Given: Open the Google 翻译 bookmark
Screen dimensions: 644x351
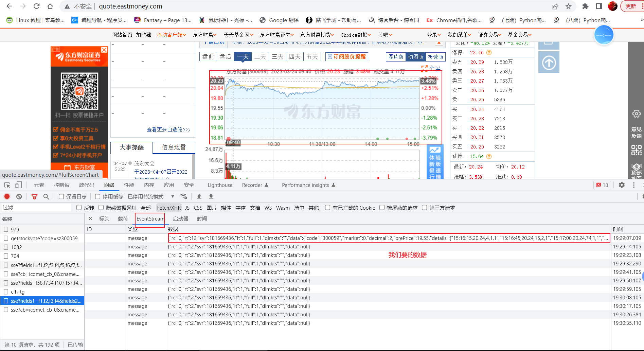Looking at the screenshot, I should coord(279,20).
